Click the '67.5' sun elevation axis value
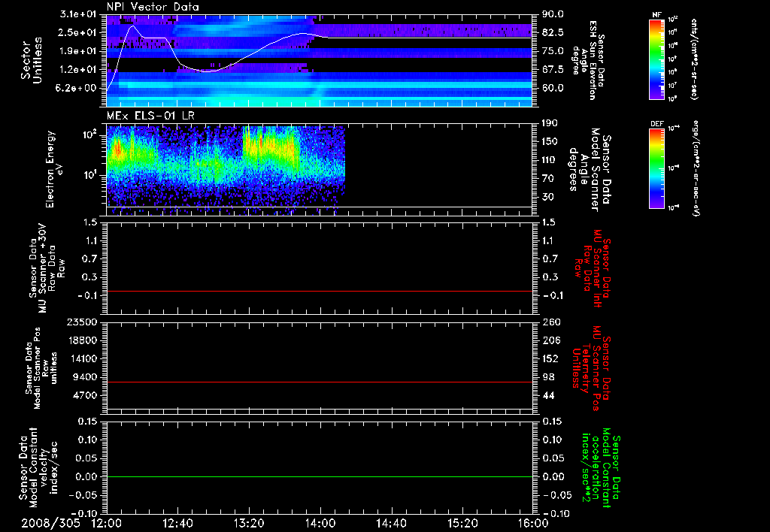Image resolution: width=770 pixels, height=532 pixels. tap(553, 69)
